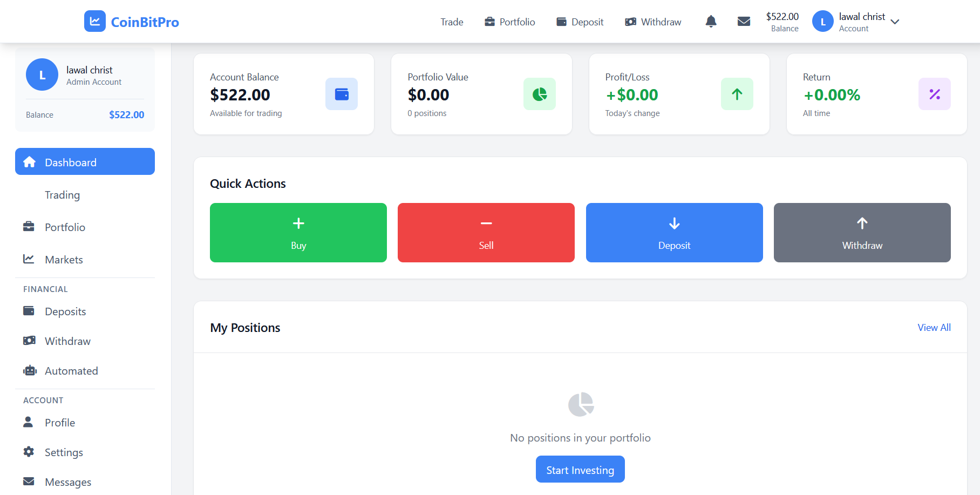The height and width of the screenshot is (495, 980).
Task: Open the messages envelope icon in the header
Action: click(744, 21)
